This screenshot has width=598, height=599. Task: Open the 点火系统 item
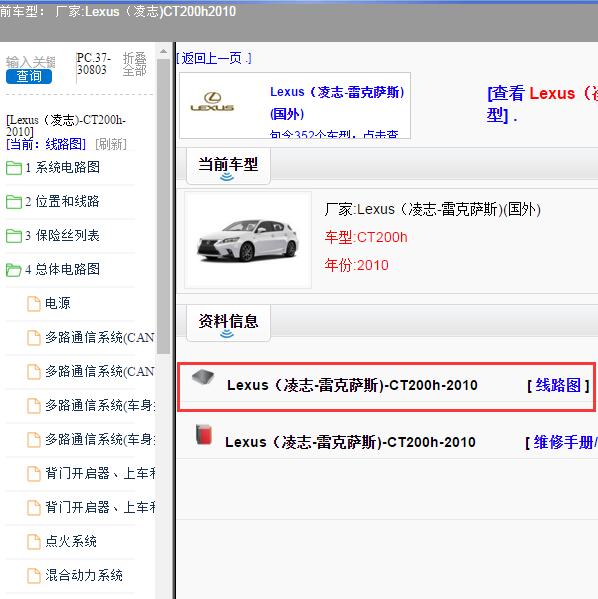pyautogui.click(x=71, y=541)
